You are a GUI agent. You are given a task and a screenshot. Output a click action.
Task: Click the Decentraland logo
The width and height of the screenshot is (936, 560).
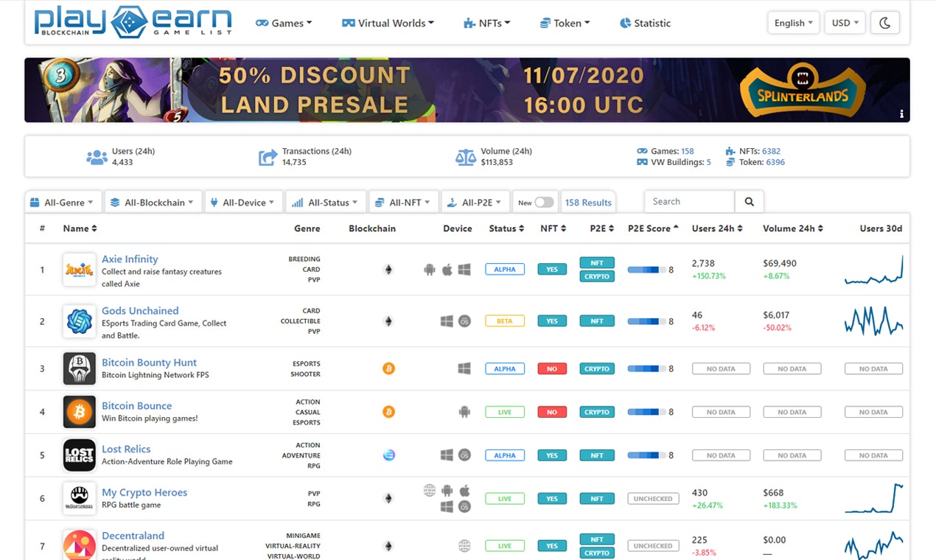(79, 544)
